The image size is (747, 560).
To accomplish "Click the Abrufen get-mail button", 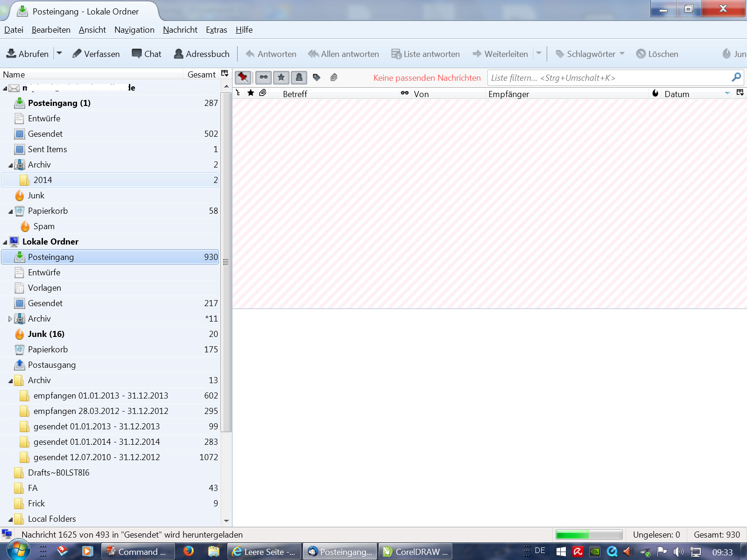I will tap(28, 54).
